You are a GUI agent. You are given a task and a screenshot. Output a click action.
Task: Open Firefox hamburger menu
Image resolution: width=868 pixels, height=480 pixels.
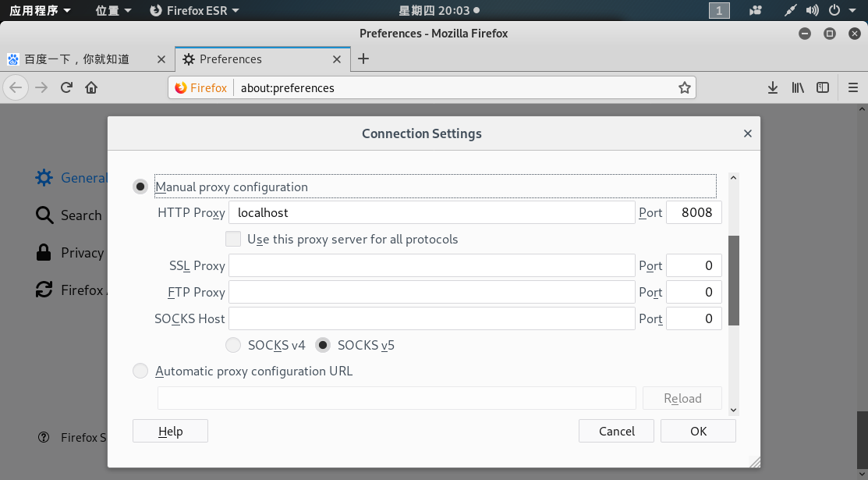pyautogui.click(x=852, y=87)
